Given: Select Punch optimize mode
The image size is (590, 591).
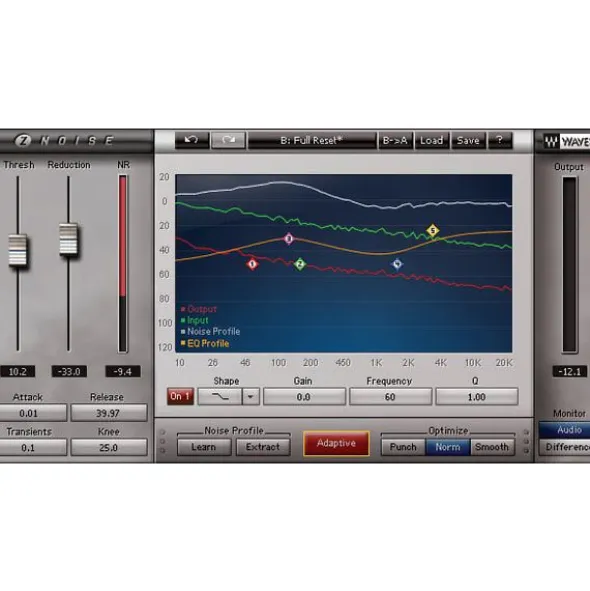Looking at the screenshot, I should pyautogui.click(x=403, y=447).
